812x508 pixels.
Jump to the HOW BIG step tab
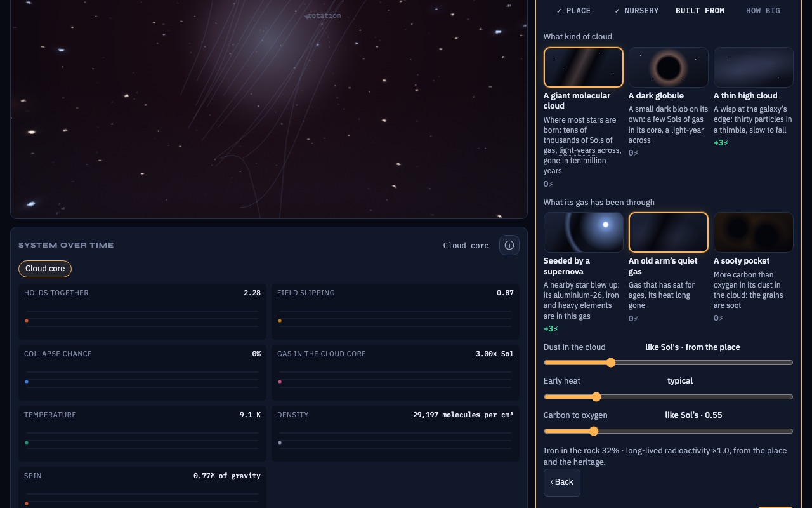tap(763, 11)
